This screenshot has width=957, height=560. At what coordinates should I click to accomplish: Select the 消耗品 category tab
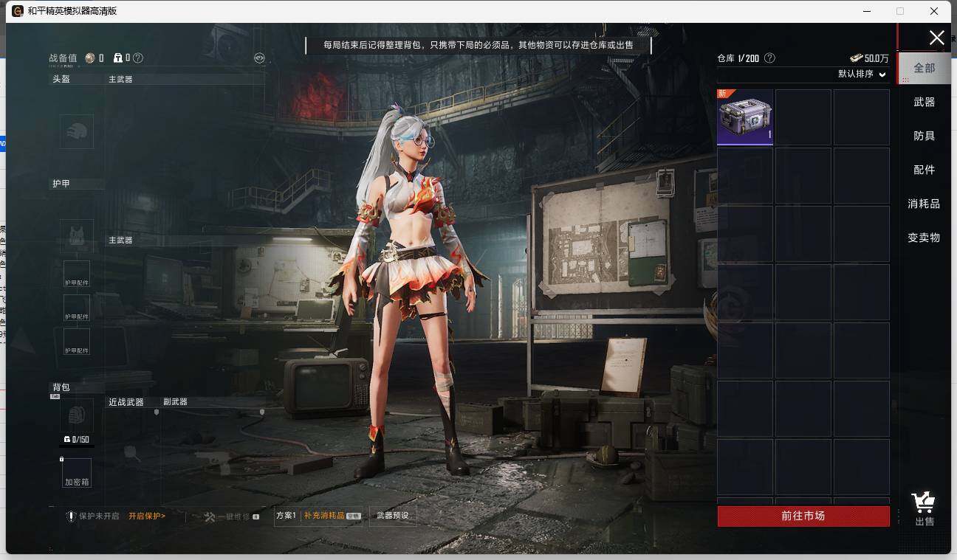coord(925,204)
